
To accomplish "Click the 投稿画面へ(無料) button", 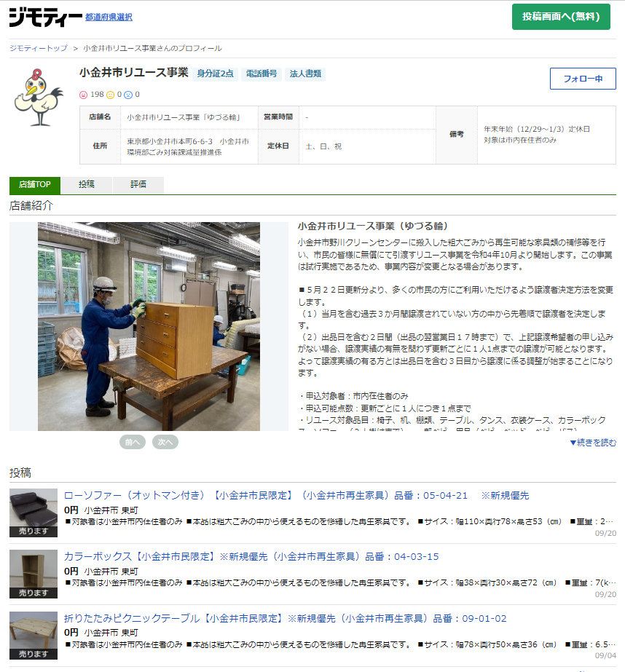I will (561, 16).
